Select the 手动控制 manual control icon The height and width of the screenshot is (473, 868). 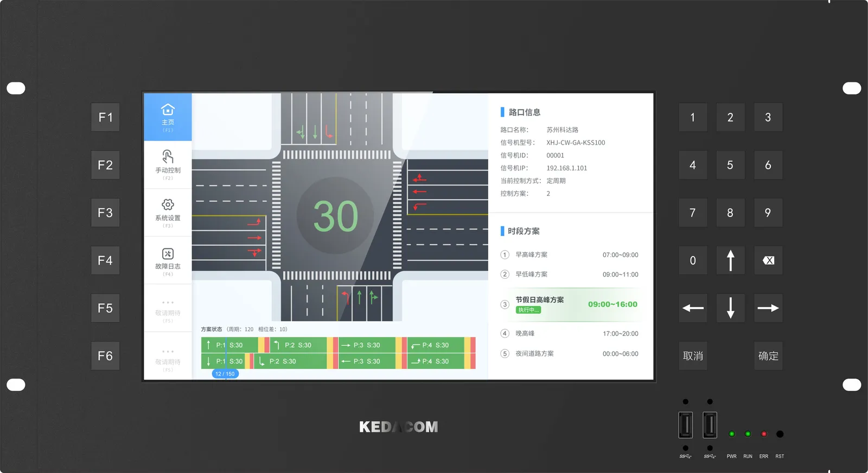[x=168, y=157]
